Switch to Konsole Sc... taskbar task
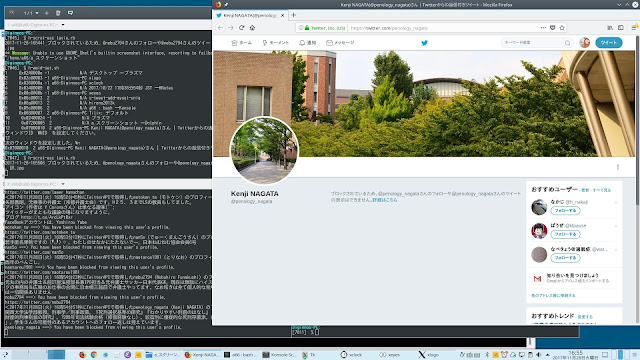Viewport: 640px width, 360px height. click(280, 355)
